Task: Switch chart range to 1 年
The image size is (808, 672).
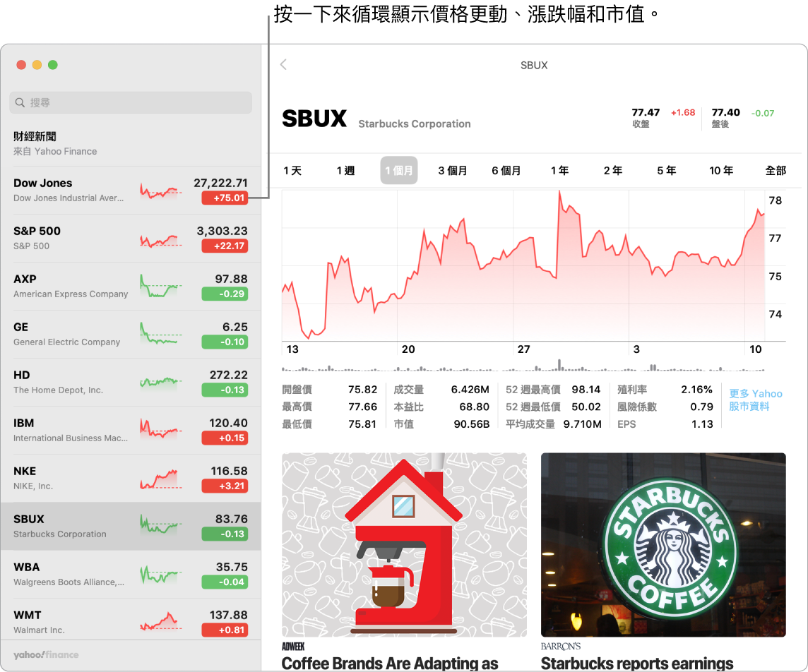Action: [x=559, y=170]
